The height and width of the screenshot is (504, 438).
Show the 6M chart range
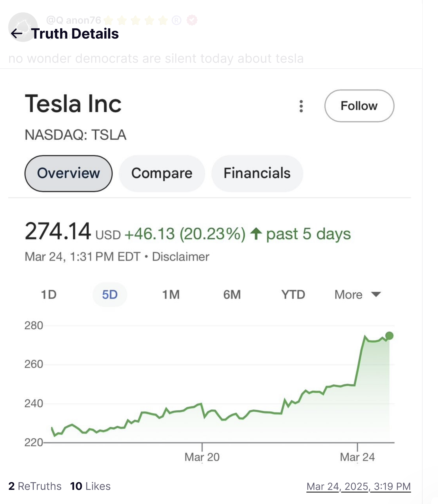[232, 295]
